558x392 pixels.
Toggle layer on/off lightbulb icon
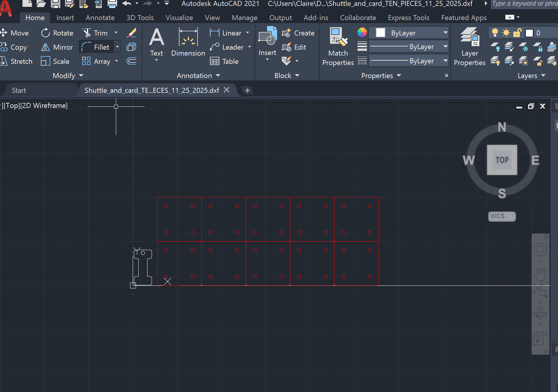tap(495, 33)
